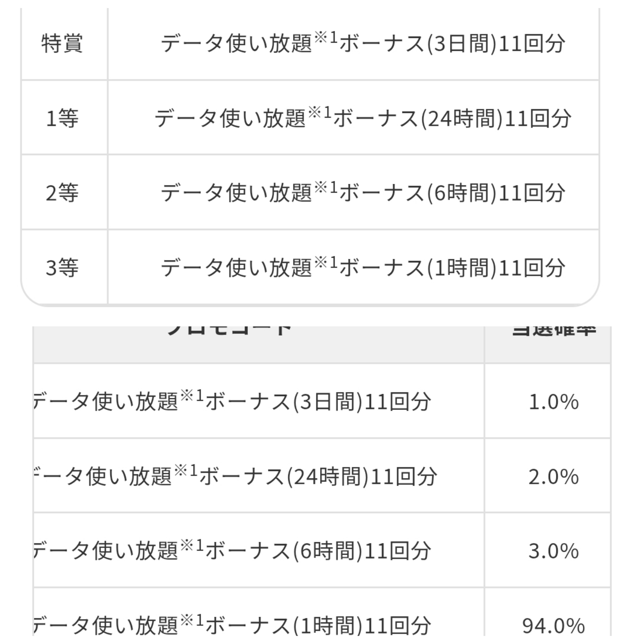The height and width of the screenshot is (644, 644).
Task: Click the 1等 rank cell
Action: click(x=62, y=118)
